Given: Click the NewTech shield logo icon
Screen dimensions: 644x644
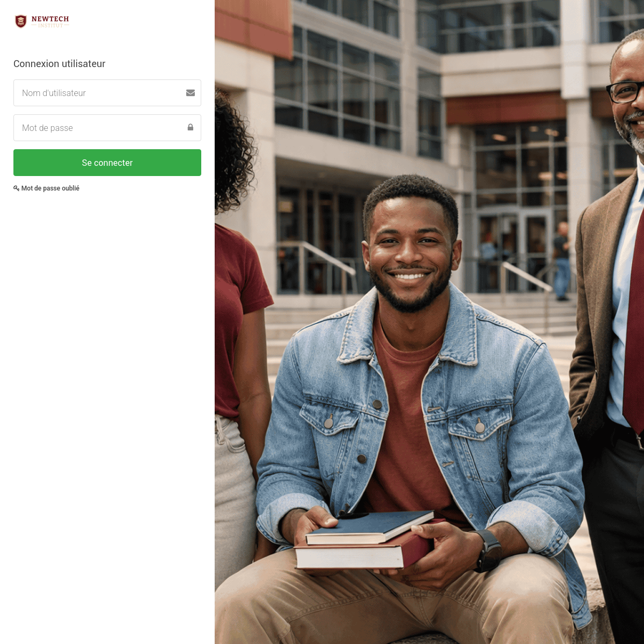Looking at the screenshot, I should tap(21, 21).
